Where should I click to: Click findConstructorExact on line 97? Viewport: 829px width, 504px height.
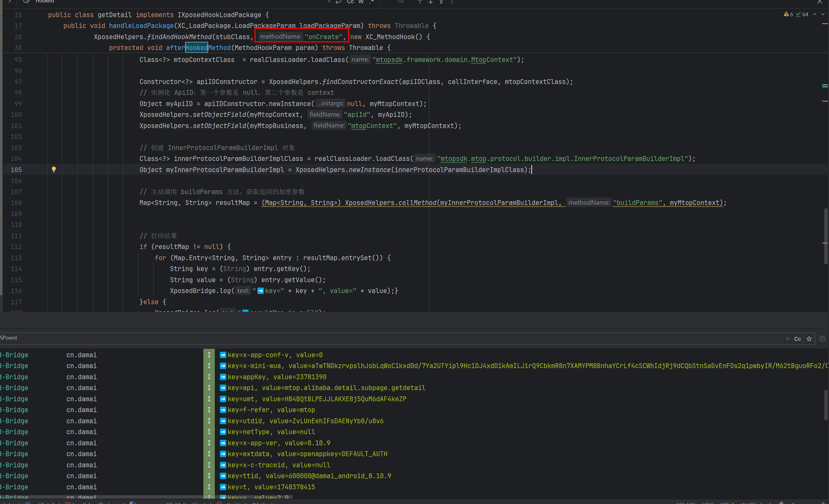pyautogui.click(x=360, y=82)
